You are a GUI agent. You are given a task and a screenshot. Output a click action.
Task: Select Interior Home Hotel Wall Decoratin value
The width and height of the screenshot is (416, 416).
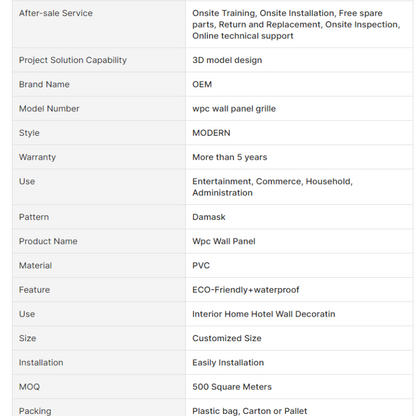(264, 314)
